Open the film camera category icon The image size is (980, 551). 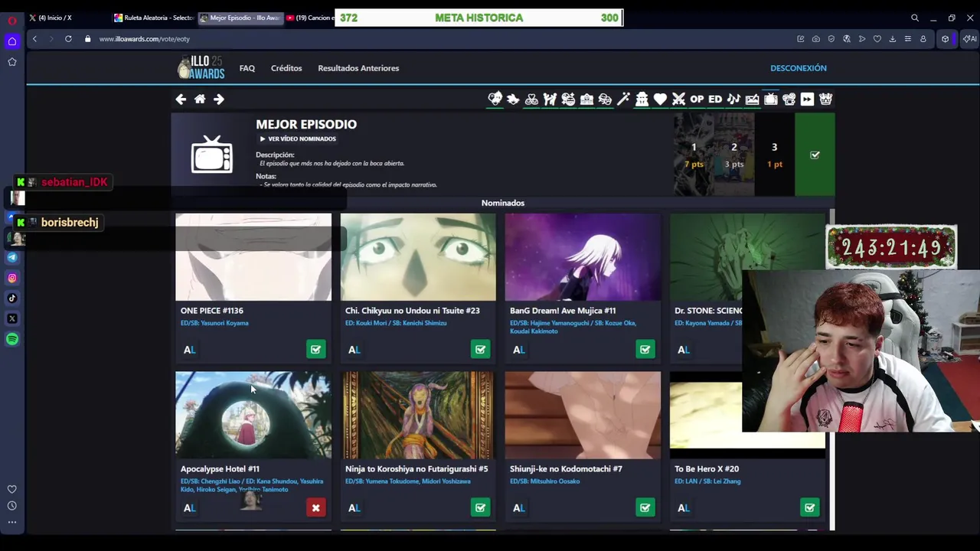pos(789,99)
